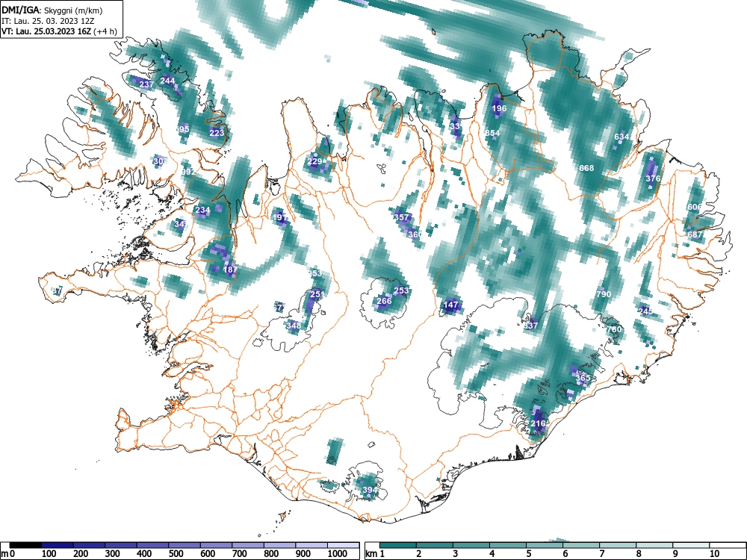Click the black swatch between 0 and 100
Screen dimensions: 747x560
pos(25,545)
